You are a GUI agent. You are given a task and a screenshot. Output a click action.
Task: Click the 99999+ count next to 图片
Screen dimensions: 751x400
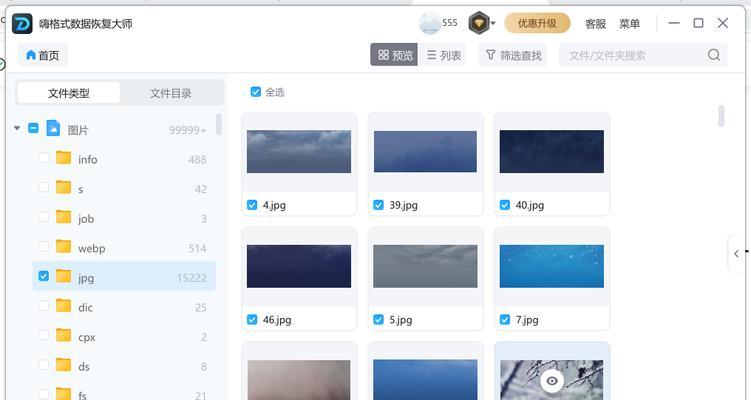188,130
